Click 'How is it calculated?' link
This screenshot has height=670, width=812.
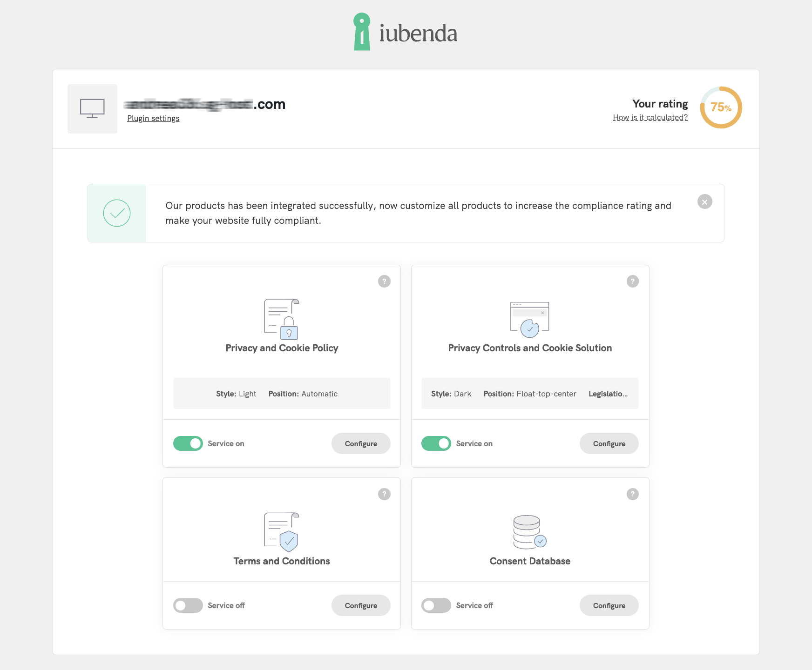click(x=650, y=117)
